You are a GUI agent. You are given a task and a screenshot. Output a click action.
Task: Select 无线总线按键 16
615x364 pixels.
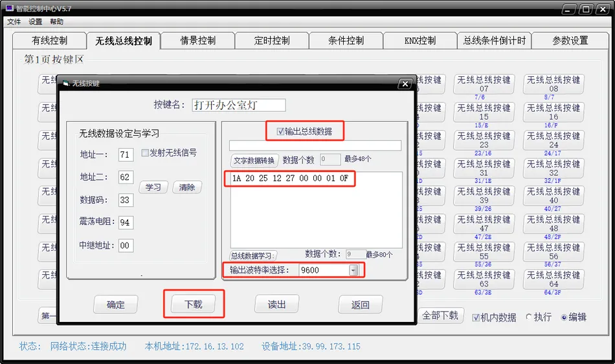pyautogui.click(x=553, y=112)
